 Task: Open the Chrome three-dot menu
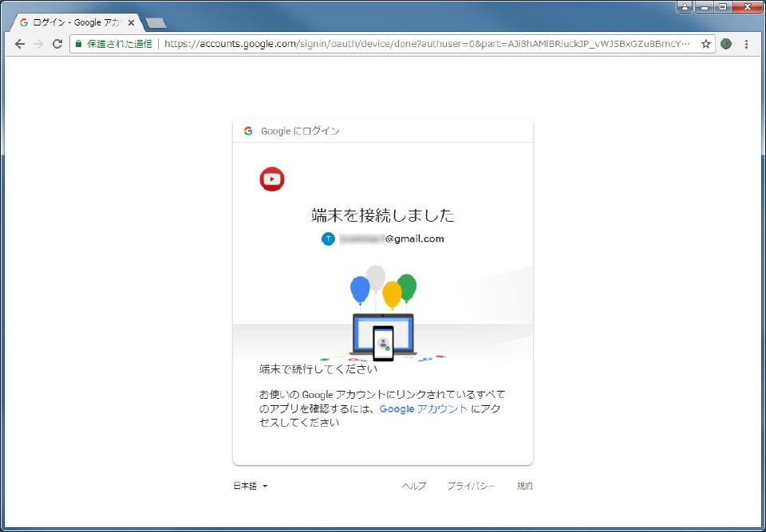click(746, 44)
